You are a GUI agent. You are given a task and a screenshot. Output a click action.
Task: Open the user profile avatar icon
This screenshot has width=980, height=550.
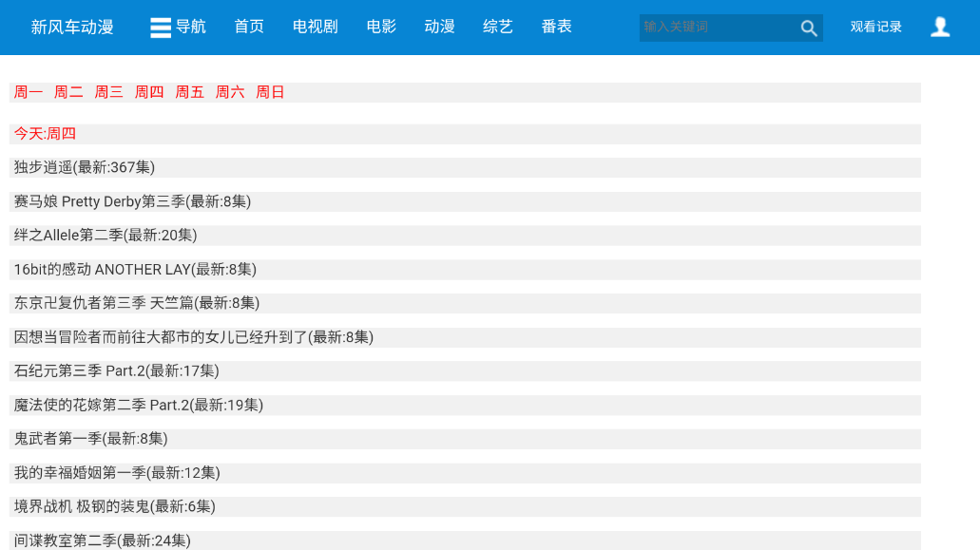coord(939,28)
